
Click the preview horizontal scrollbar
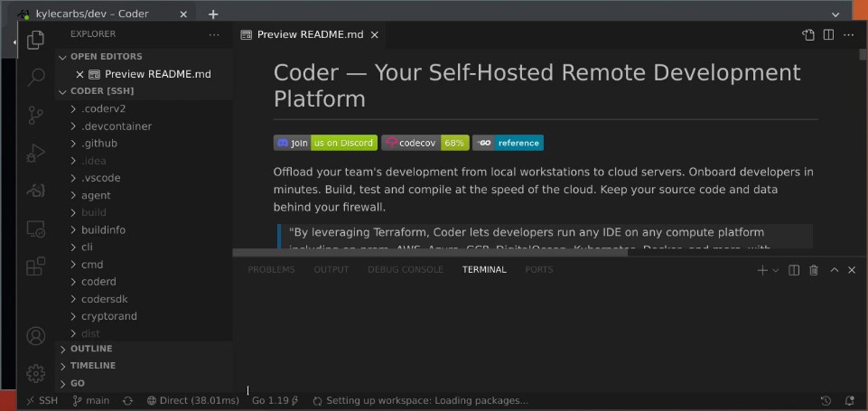pyautogui.click(x=430, y=253)
